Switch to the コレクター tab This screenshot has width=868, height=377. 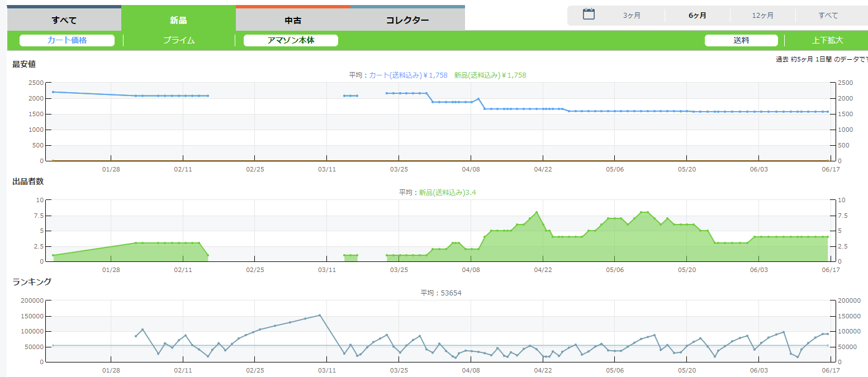(407, 20)
